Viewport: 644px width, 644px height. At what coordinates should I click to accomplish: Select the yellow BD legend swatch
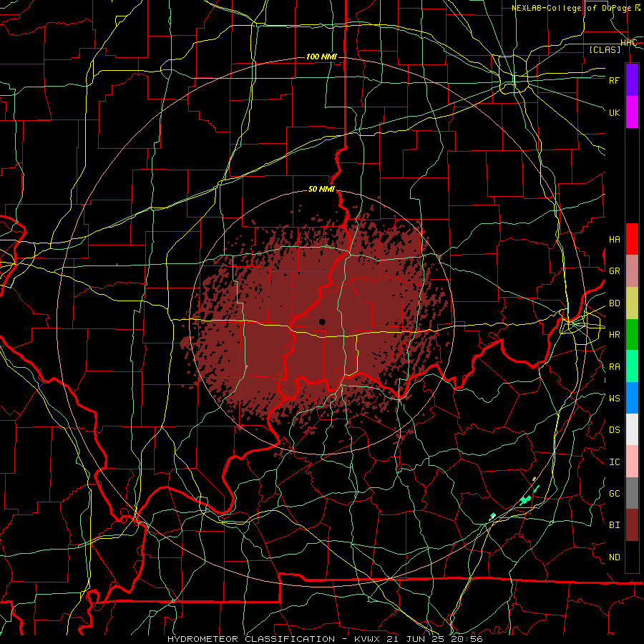tap(632, 303)
